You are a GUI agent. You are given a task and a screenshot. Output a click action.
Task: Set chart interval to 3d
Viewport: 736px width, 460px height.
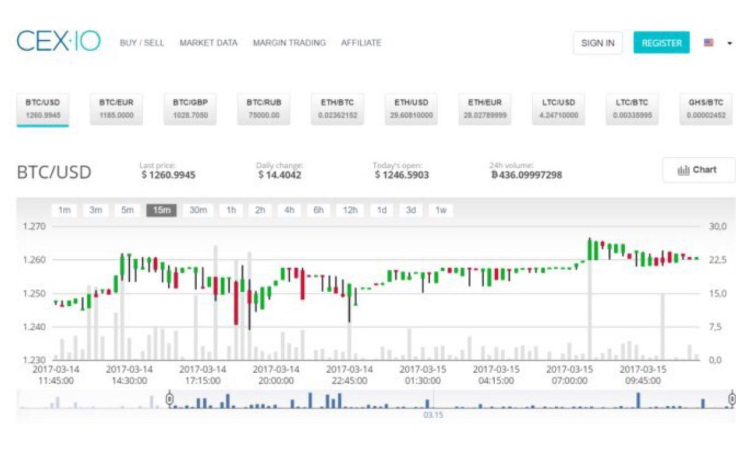411,210
